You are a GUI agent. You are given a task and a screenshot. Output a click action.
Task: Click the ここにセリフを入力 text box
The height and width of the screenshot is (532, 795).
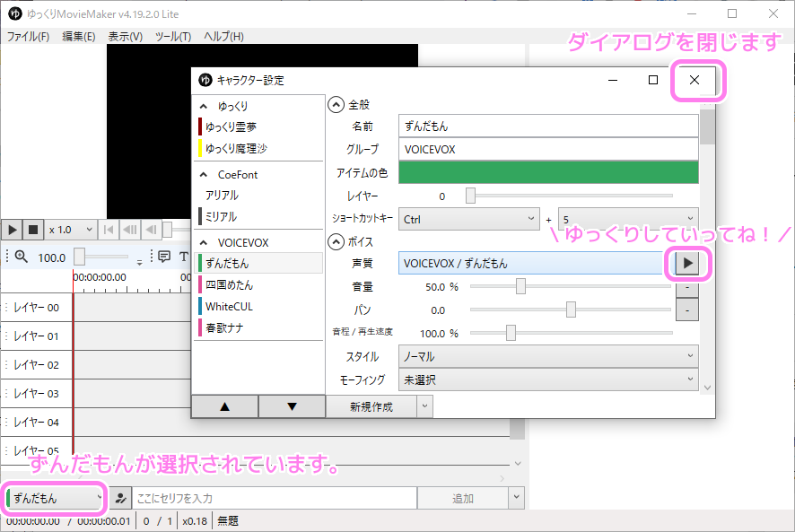pos(275,499)
